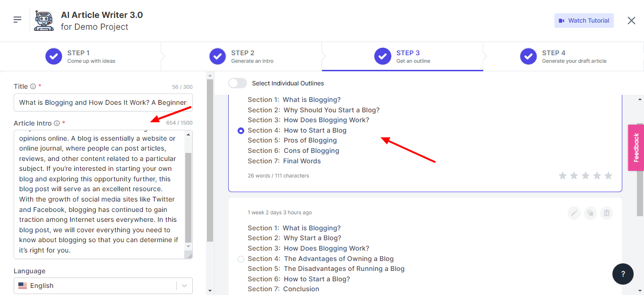644x295 pixels.
Task: Click the Language dropdown chevron arrow
Action: pyautogui.click(x=184, y=286)
